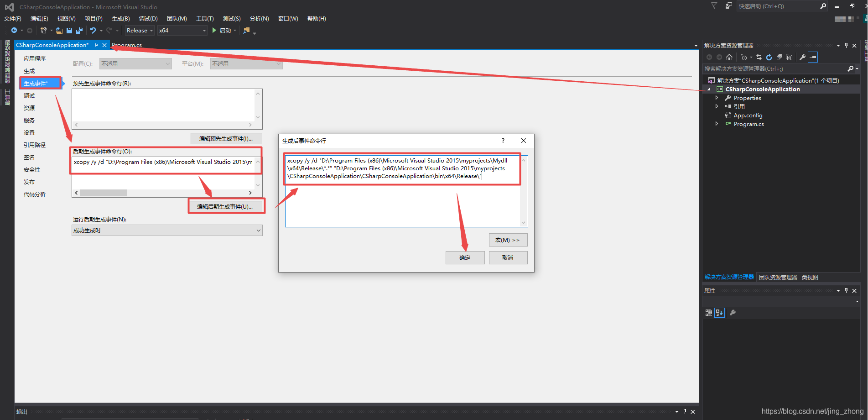Click the Pending Changes Filter clock icon
868x420 pixels.
point(744,57)
